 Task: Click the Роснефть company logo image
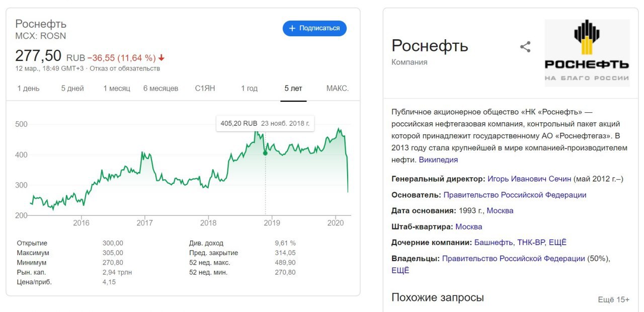[587, 53]
